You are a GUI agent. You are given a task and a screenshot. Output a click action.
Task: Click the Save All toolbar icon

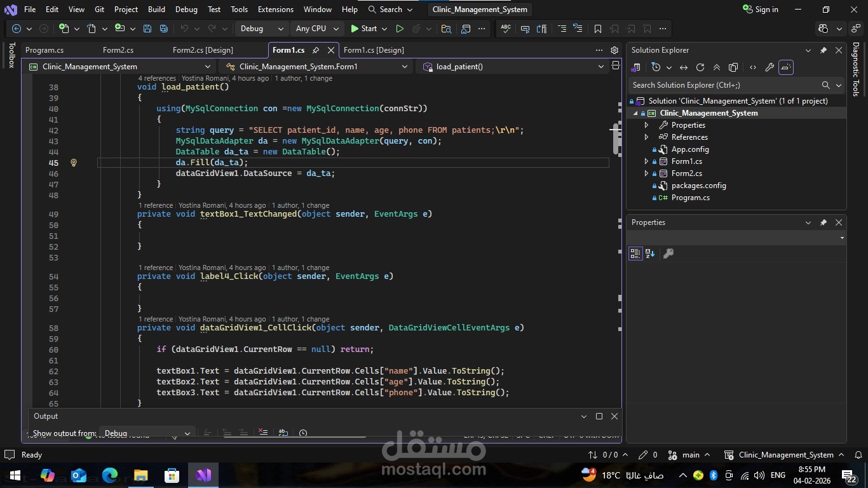(x=164, y=29)
